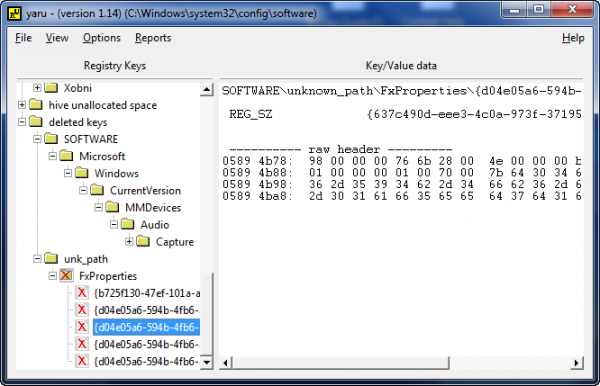
Task: Select the Xobni tree item
Action: [78, 88]
